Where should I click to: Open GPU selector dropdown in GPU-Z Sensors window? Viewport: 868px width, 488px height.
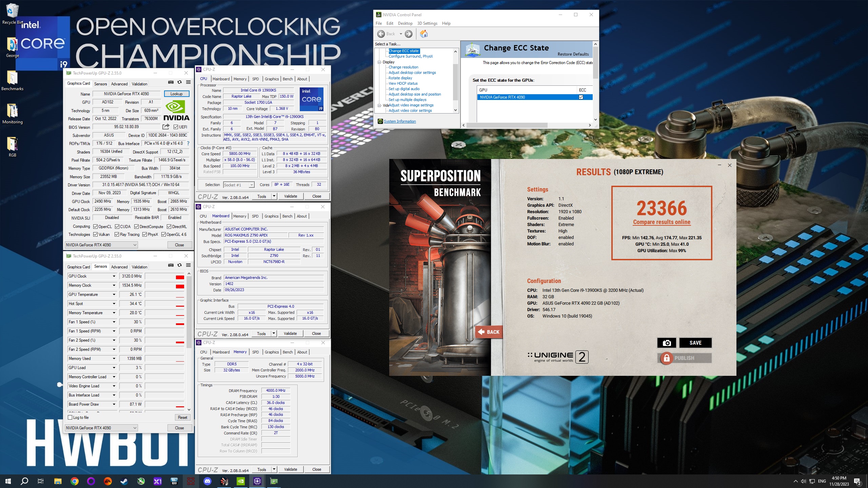101,428
